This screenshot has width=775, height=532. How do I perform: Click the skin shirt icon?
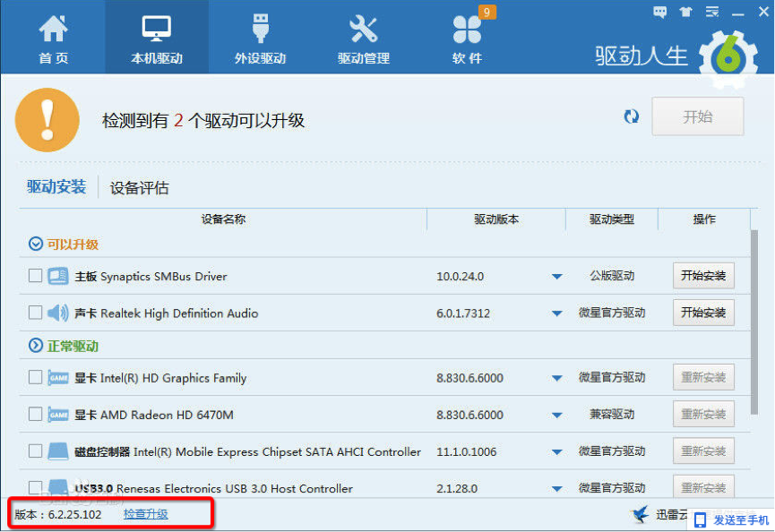click(685, 12)
